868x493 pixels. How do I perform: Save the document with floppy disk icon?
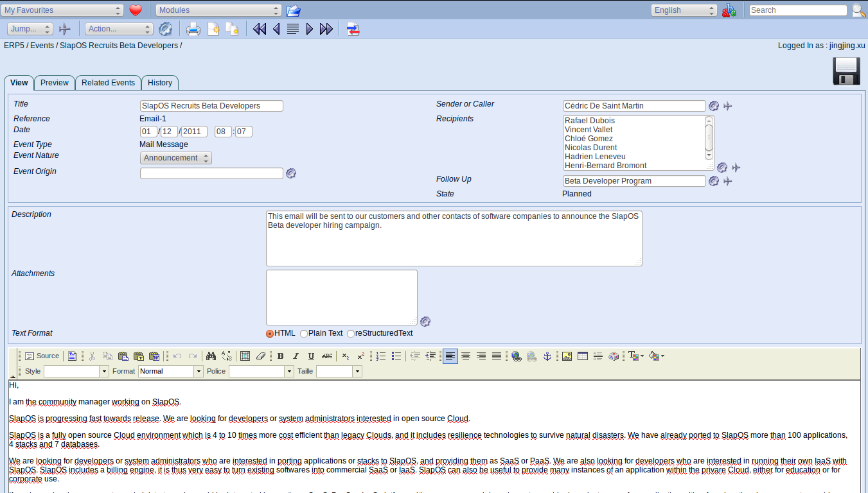pos(847,71)
